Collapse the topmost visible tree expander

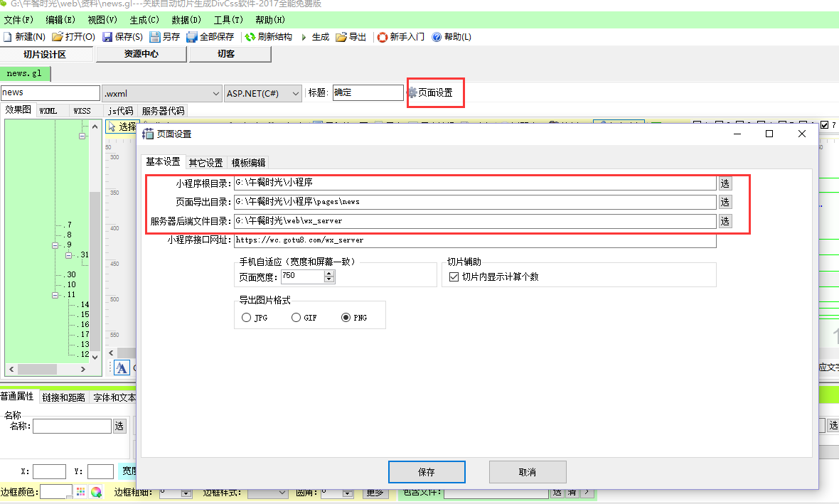click(x=82, y=136)
